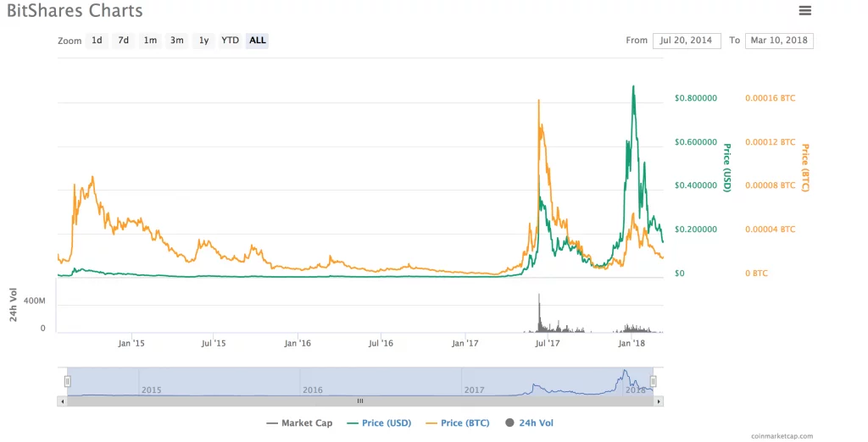Viewport: 868px width, 442px height.
Task: Click the navigator scrollbar right arrow
Action: pos(658,401)
